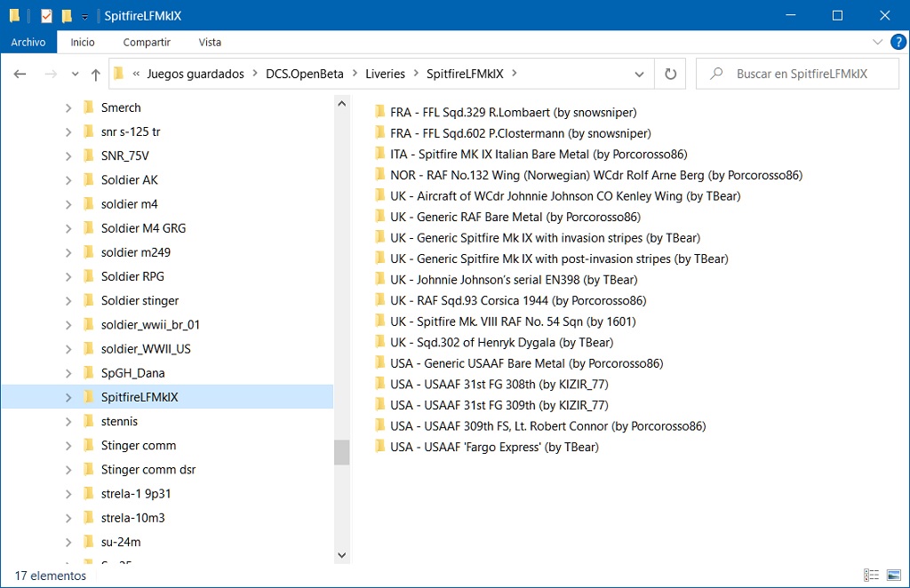Click DCS.OpenBeta in the address breadcrumb
Viewport: 910px width, 588px height.
point(305,74)
